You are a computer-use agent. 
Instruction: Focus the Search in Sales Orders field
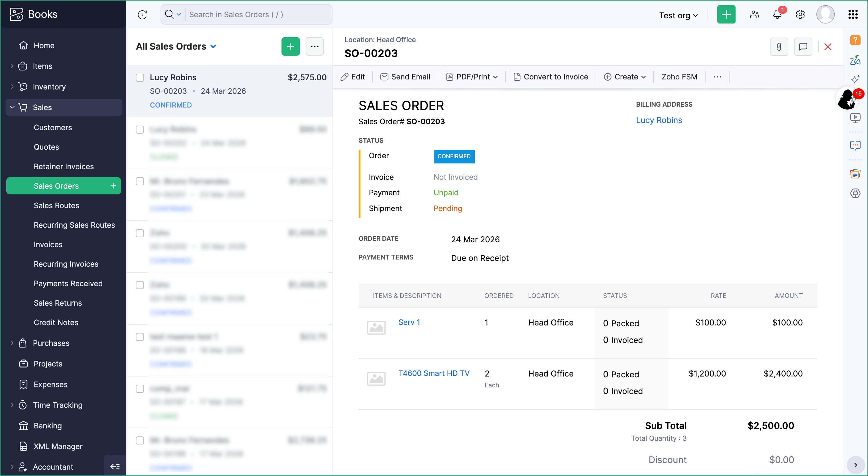click(258, 15)
